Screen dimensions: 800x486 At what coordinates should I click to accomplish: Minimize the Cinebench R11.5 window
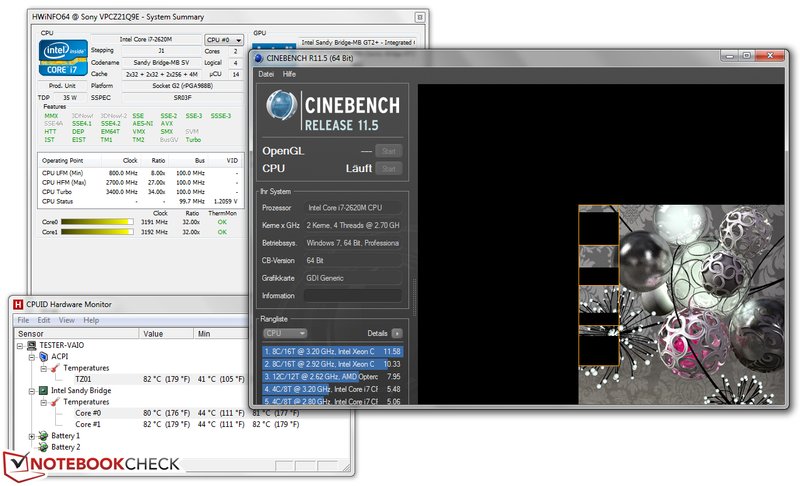pos(730,56)
